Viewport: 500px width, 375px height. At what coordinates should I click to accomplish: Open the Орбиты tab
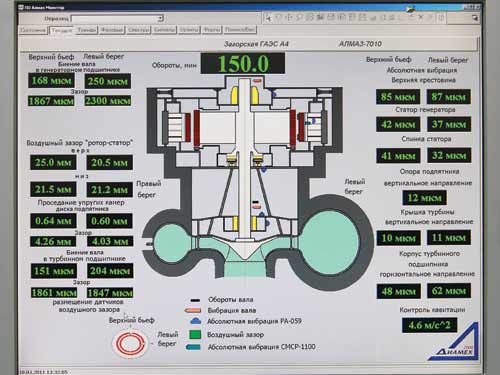[x=189, y=30]
